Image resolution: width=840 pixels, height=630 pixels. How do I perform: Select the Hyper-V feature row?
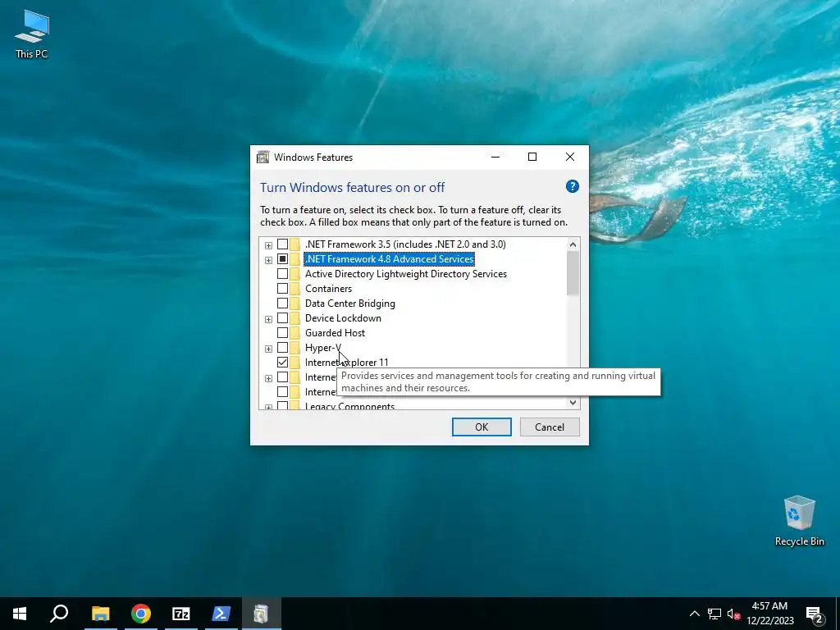pos(323,348)
